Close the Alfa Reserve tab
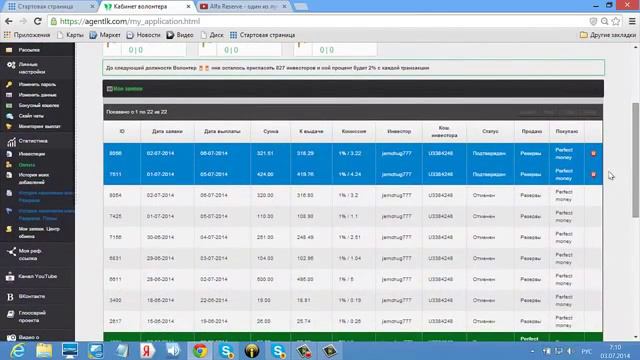The image size is (640, 360). pyautogui.click(x=284, y=7)
